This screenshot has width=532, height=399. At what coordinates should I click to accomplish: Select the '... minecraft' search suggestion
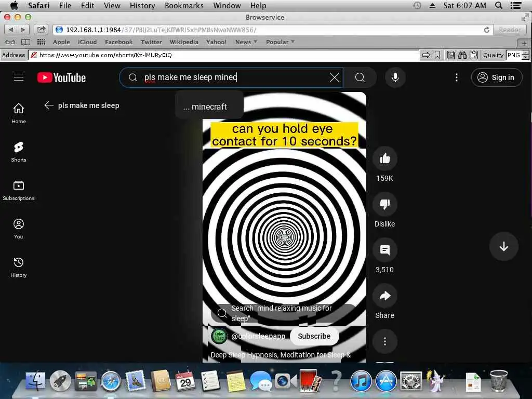(209, 107)
